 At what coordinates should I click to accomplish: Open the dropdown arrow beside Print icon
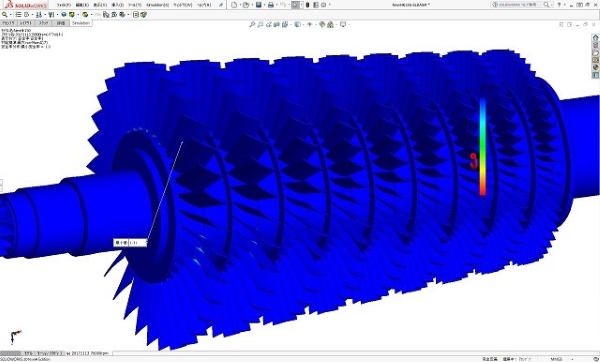pyautogui.click(x=277, y=5)
